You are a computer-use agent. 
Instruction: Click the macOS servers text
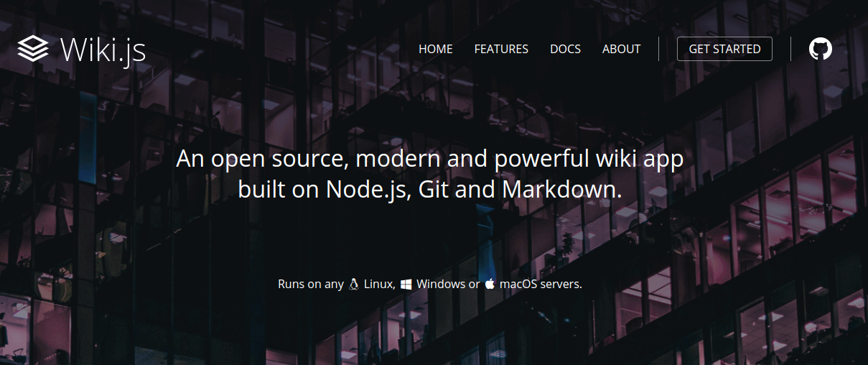click(x=541, y=284)
